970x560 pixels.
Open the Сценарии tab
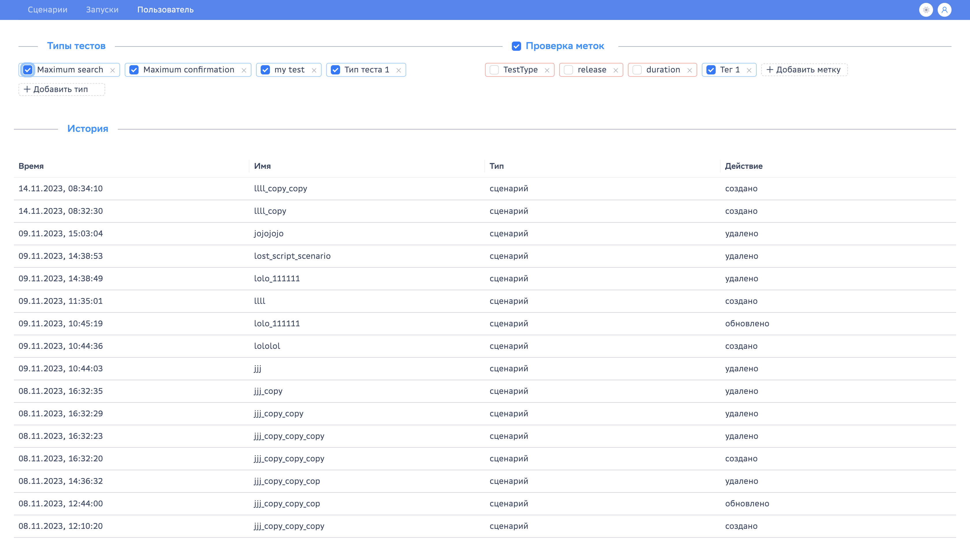click(x=47, y=10)
